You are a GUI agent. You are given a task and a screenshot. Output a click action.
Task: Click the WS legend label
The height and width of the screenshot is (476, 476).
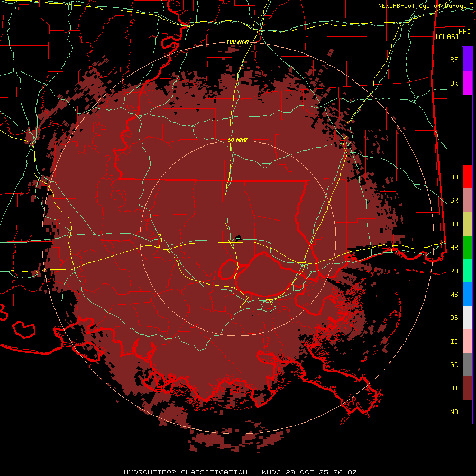454,295
